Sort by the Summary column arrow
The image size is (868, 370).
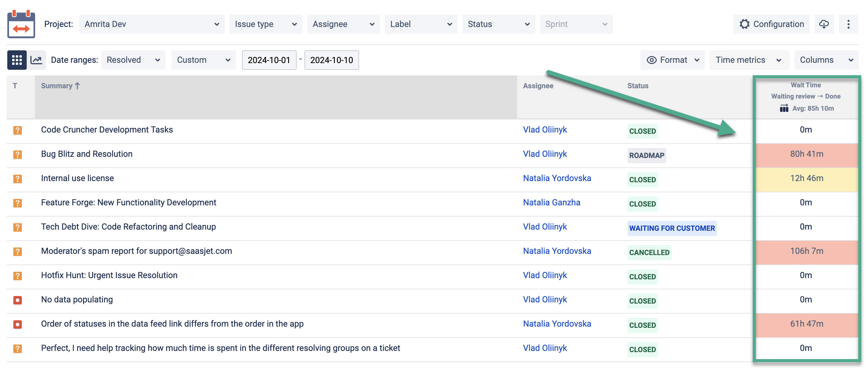point(78,86)
